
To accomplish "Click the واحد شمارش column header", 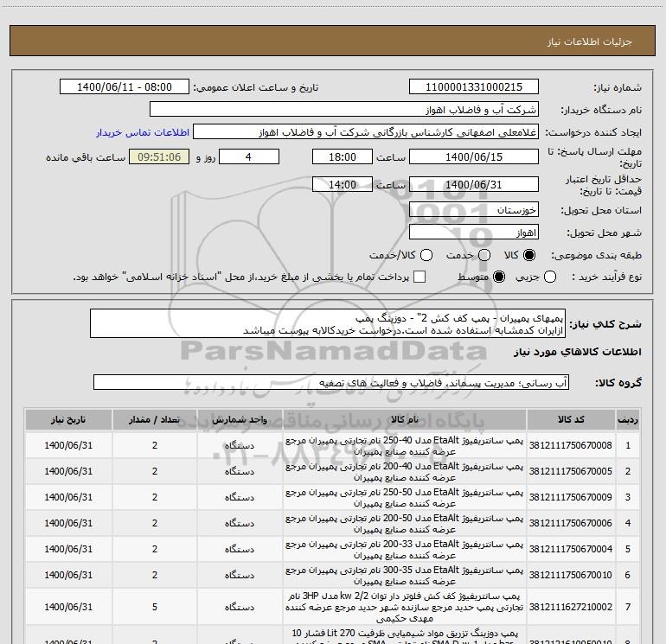I will pyautogui.click(x=240, y=420).
